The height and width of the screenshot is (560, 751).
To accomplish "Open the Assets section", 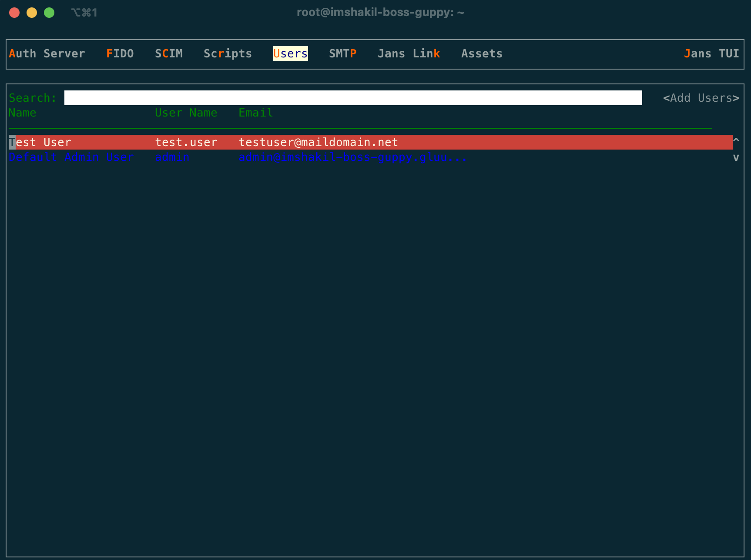I will [x=482, y=53].
